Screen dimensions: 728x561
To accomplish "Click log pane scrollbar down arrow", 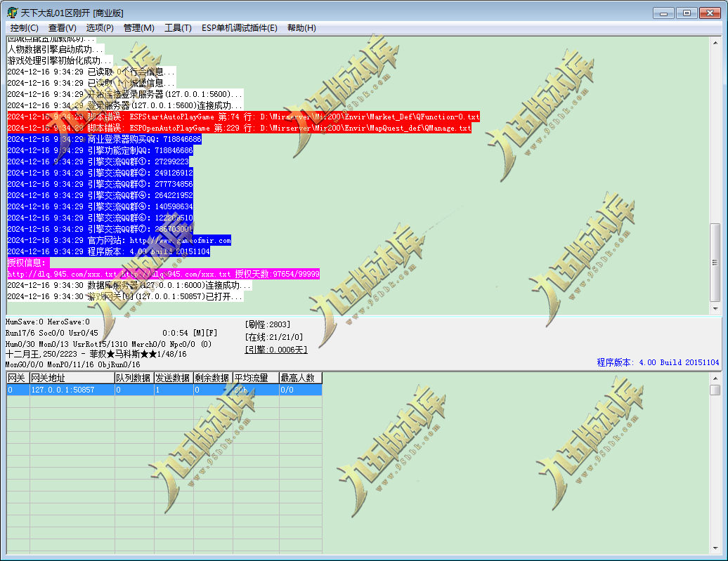I will 715,308.
